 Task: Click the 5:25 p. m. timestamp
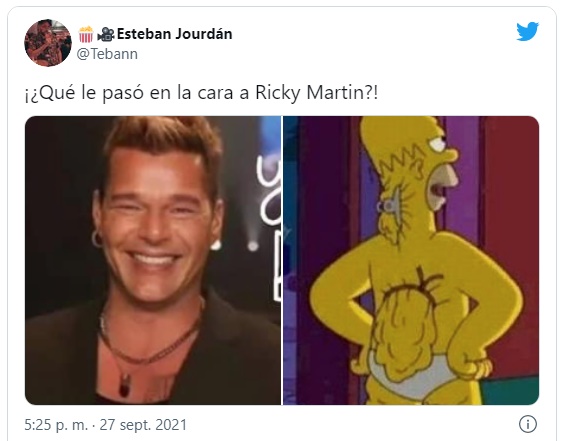click(x=56, y=425)
